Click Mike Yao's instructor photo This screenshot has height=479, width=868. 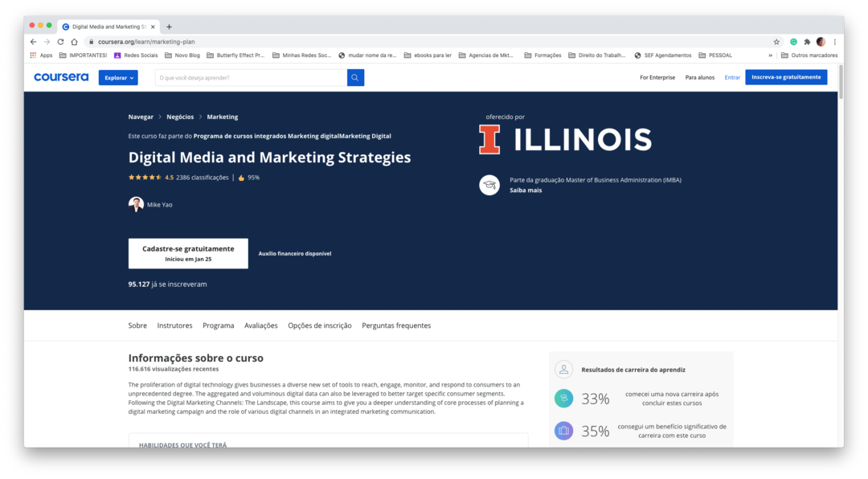coord(136,204)
